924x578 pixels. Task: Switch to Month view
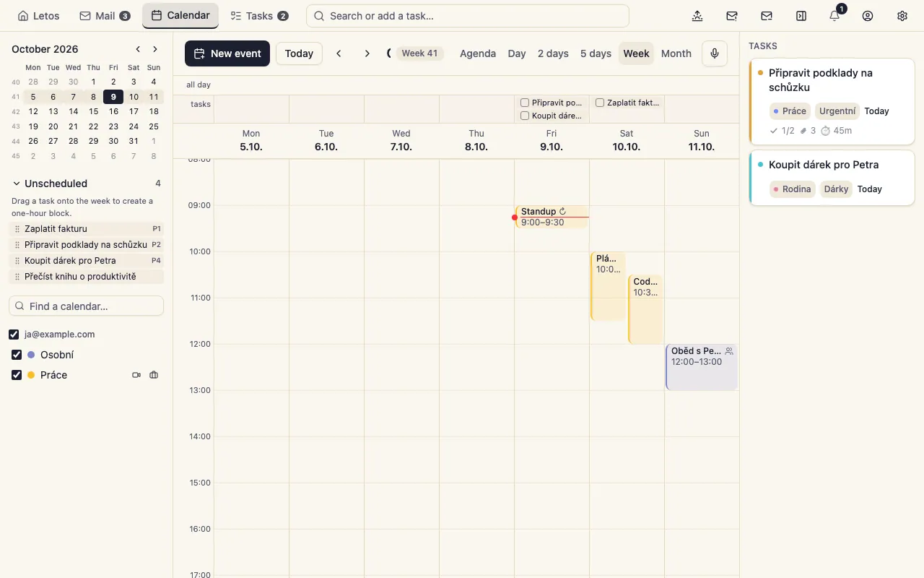[676, 53]
